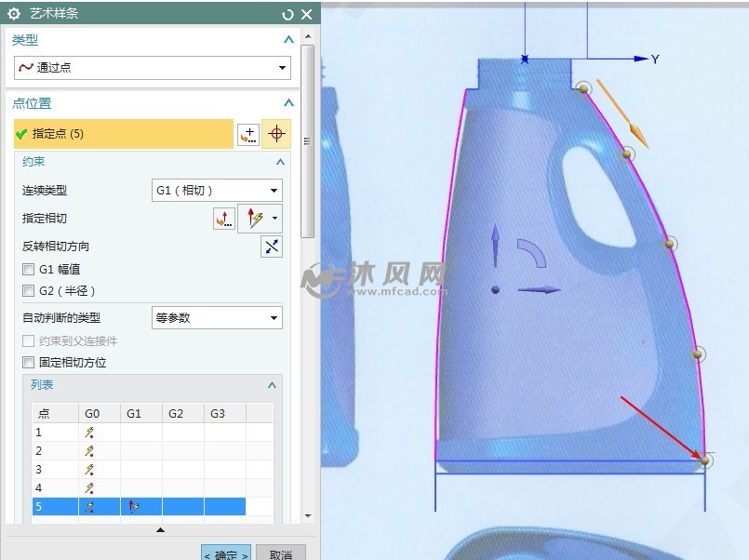Click the dialog settings gear icon

tap(14, 14)
